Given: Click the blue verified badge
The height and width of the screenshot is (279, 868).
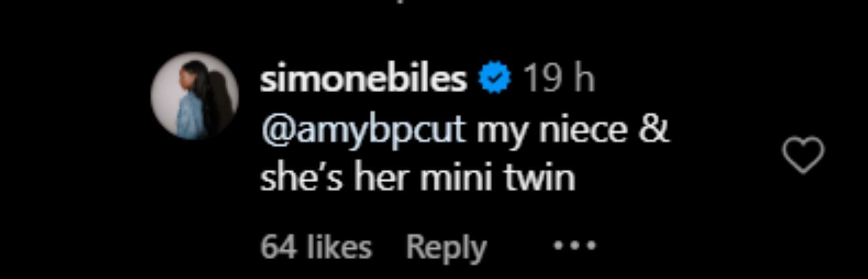Looking at the screenshot, I should [x=495, y=79].
